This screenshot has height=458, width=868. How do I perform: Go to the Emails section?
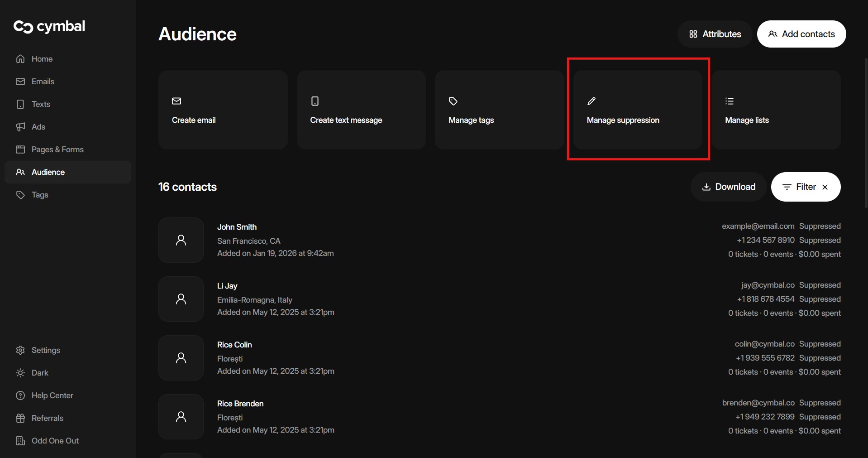[43, 82]
